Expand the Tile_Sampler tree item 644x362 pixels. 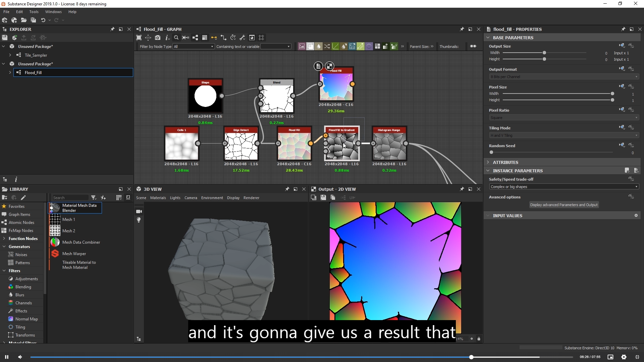click(x=10, y=55)
